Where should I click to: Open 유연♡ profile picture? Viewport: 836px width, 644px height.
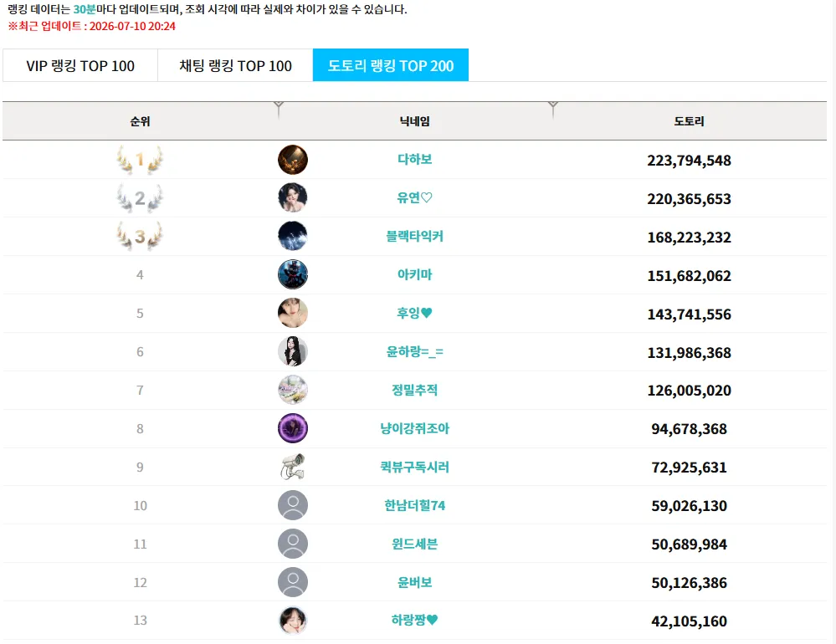(293, 198)
